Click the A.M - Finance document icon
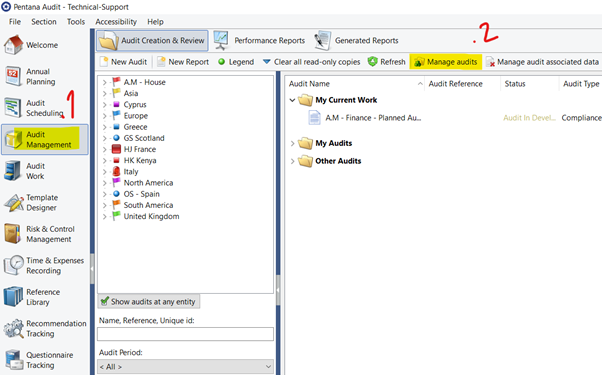The height and width of the screenshot is (375, 602). [x=315, y=117]
